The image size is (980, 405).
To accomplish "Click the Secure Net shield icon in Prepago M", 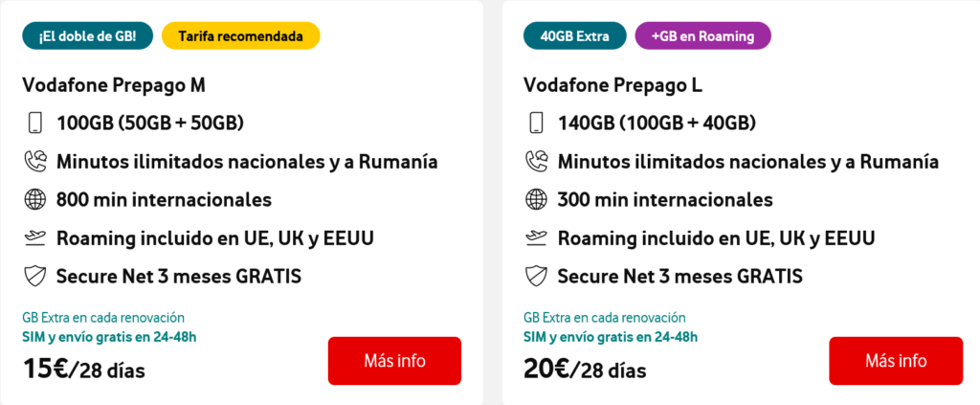I will 34,277.
